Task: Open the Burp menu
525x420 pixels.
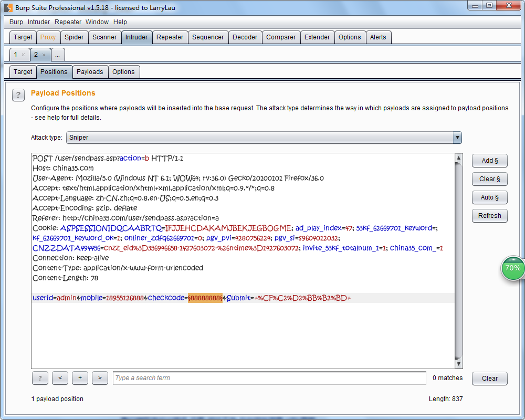Action: 16,22
